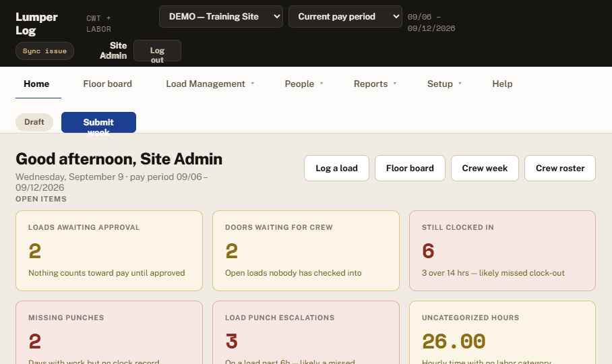612x364 pixels.
Task: Click the 'Wednesday, September 9' pay period subtitle
Action: point(111,182)
